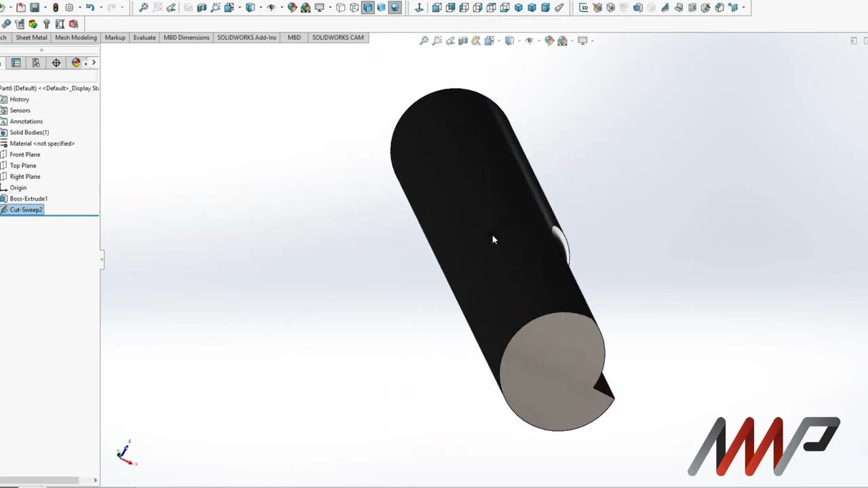
Task: Expand the right task pane arrow
Action: pyautogui.click(x=854, y=41)
